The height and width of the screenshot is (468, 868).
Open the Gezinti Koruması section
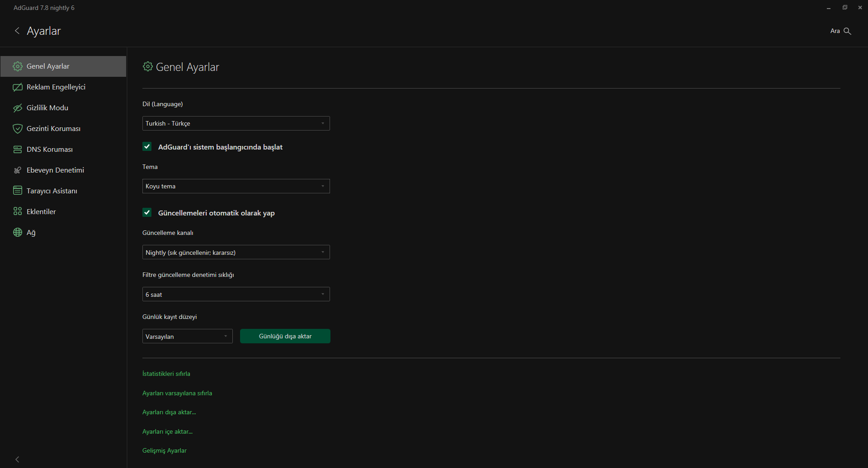63,129
